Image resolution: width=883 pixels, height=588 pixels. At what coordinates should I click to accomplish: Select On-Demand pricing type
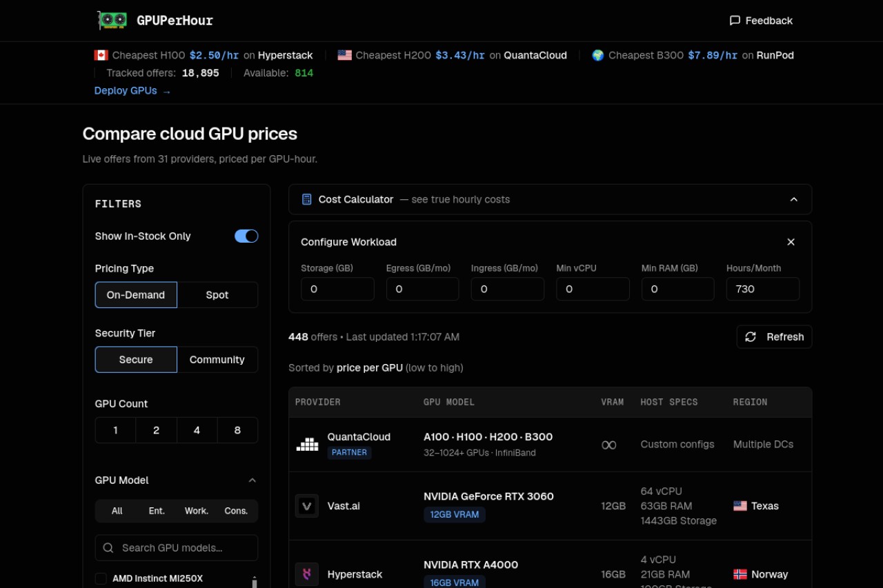(x=136, y=295)
